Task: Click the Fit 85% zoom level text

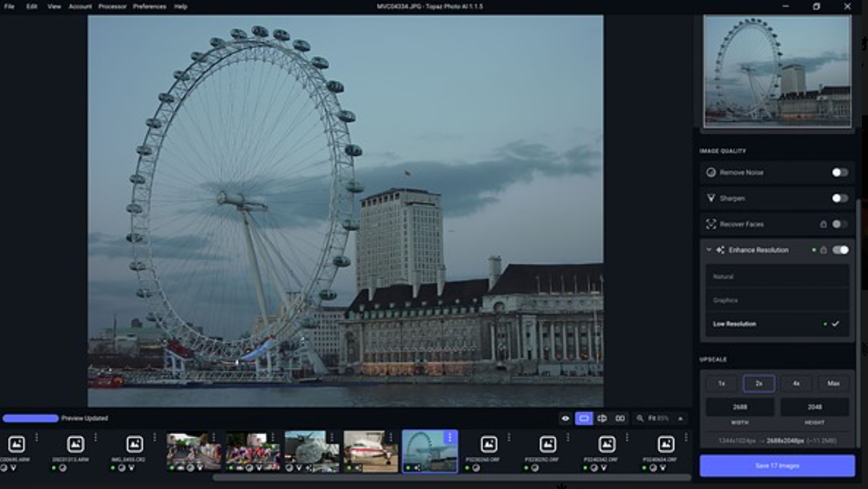Action: 658,418
